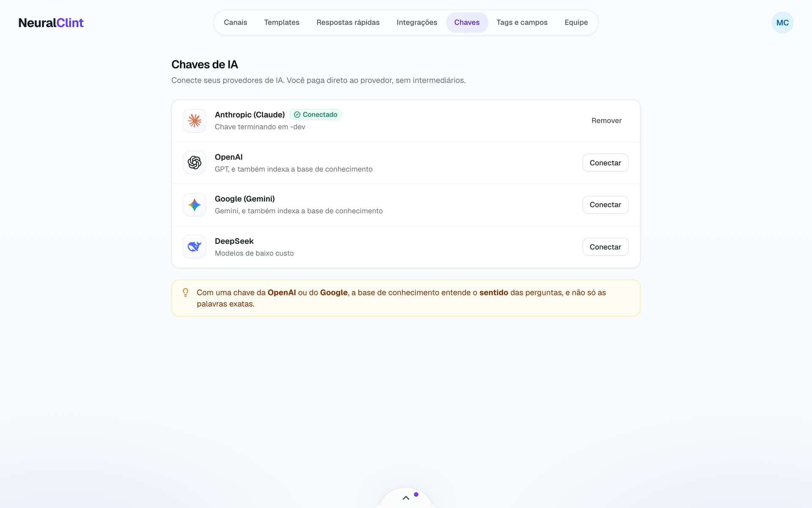Image resolution: width=812 pixels, height=508 pixels.
Task: Select the Integrações tab
Action: 417,22
